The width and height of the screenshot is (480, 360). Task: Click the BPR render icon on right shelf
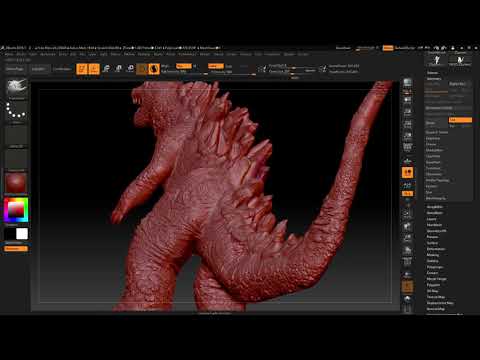click(x=407, y=83)
